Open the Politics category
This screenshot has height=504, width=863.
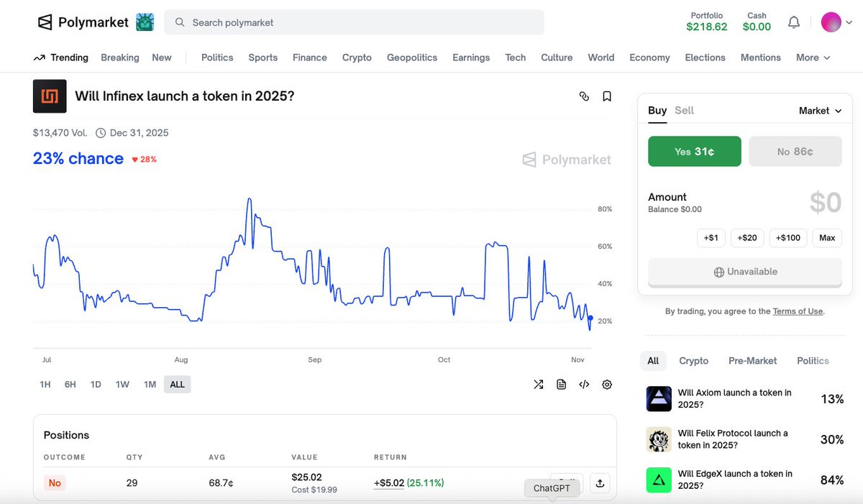[x=217, y=58]
